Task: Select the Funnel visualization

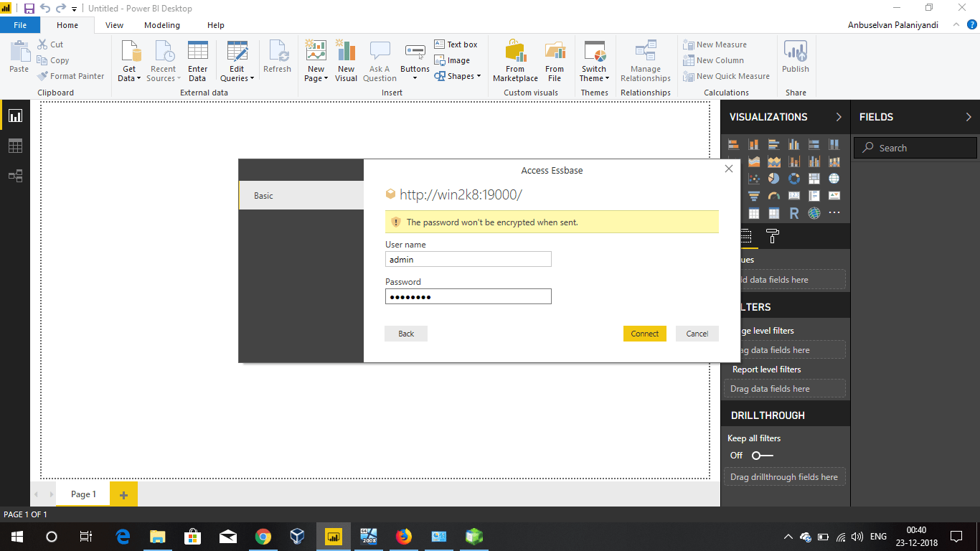Action: (754, 196)
